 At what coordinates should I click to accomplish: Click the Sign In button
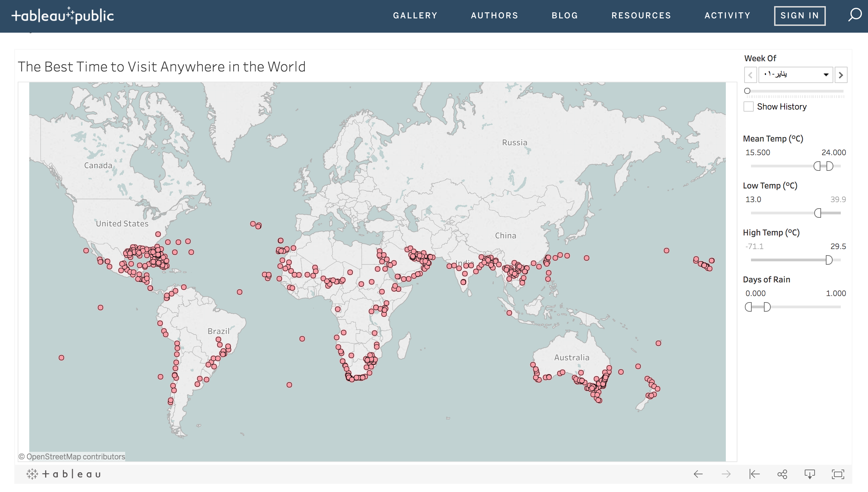click(799, 16)
